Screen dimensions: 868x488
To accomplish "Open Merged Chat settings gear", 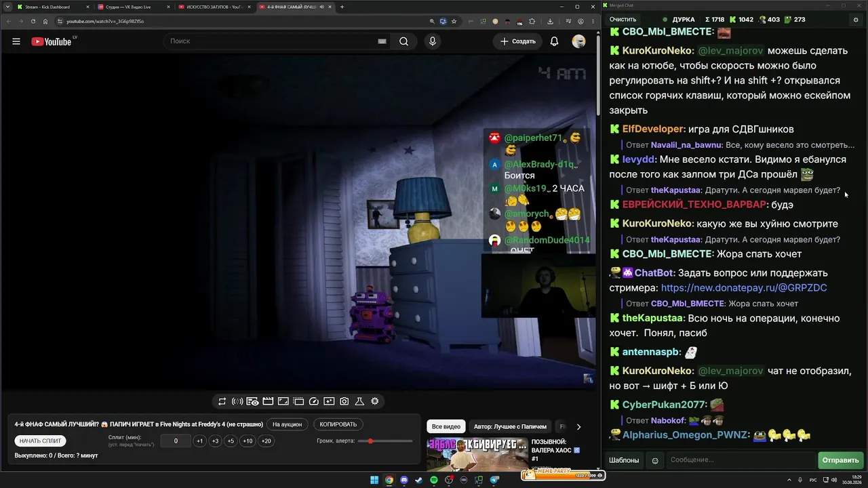I will [855, 20].
